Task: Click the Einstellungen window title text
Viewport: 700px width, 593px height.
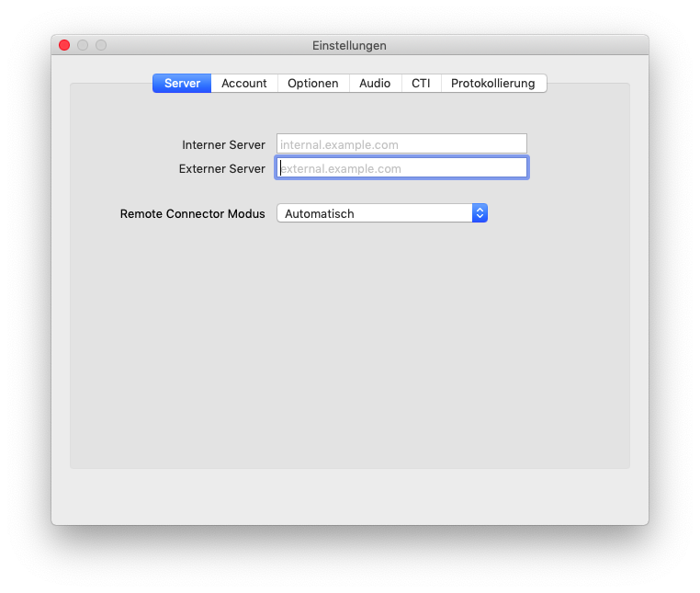Action: (349, 45)
